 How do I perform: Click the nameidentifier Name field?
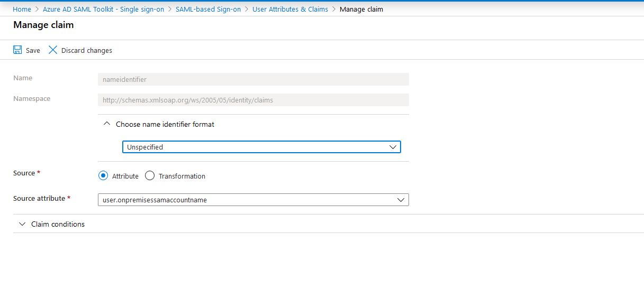point(253,79)
